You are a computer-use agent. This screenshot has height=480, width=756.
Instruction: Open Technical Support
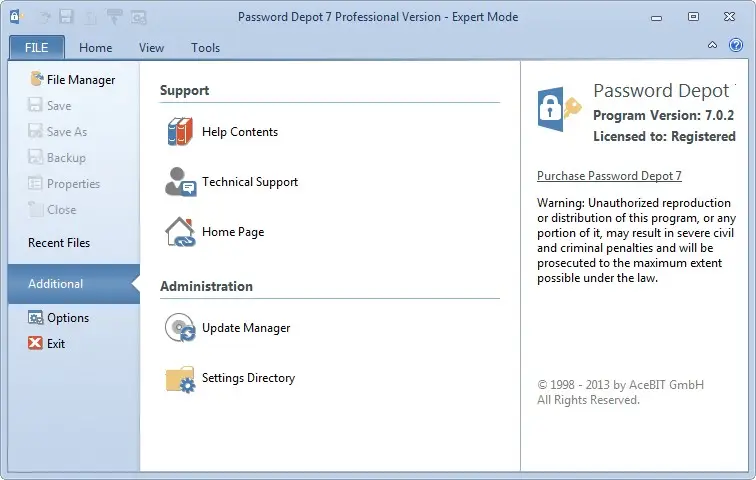[232, 182]
